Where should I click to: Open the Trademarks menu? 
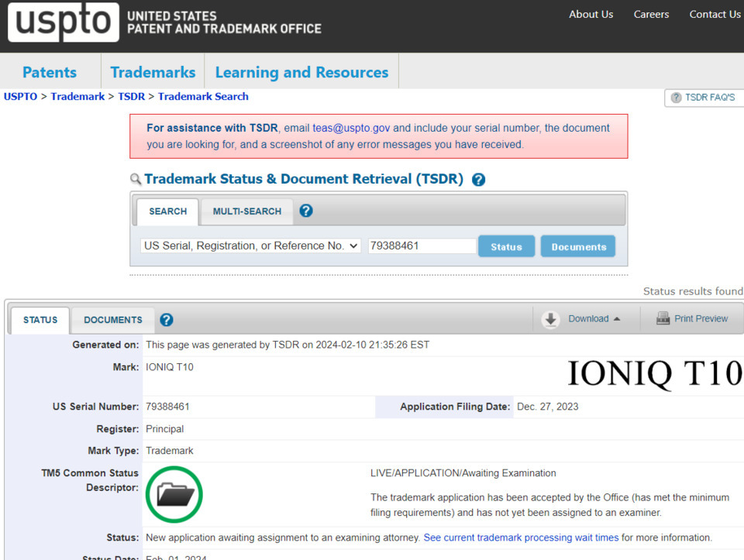coord(153,72)
